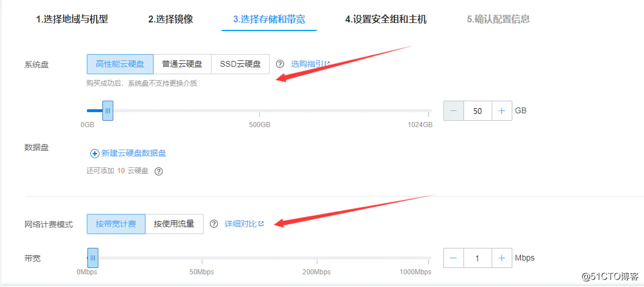Select SSD云硬盘 system disk type
This screenshot has width=644, height=287.
(x=240, y=64)
